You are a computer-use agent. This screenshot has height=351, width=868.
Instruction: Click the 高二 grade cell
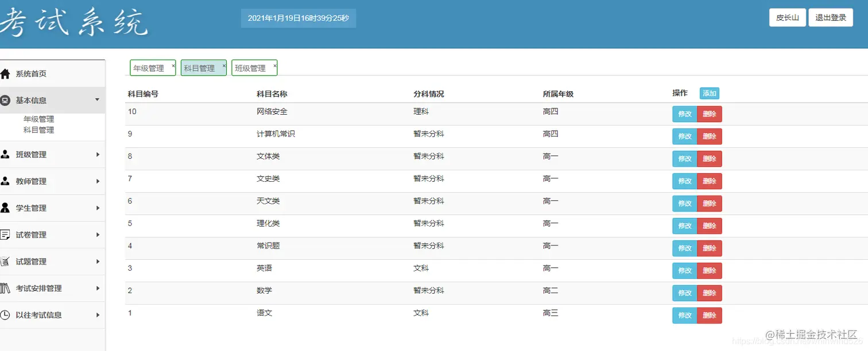point(551,291)
